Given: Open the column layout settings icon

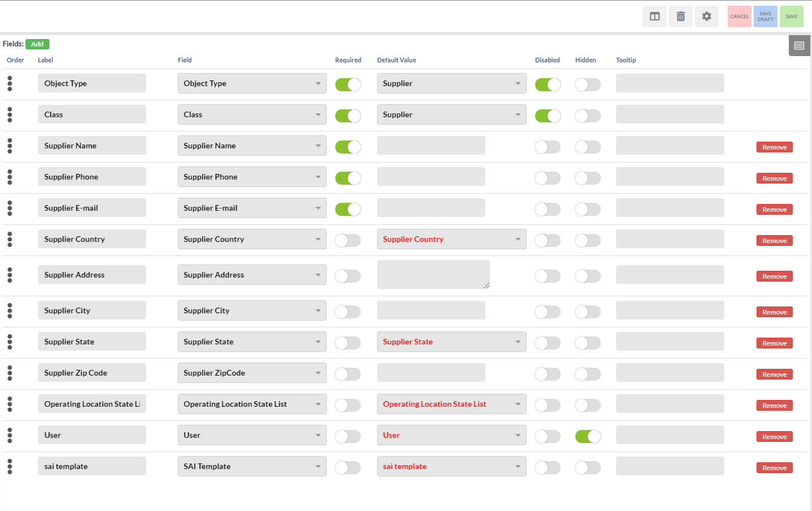Looking at the screenshot, I should (x=654, y=16).
